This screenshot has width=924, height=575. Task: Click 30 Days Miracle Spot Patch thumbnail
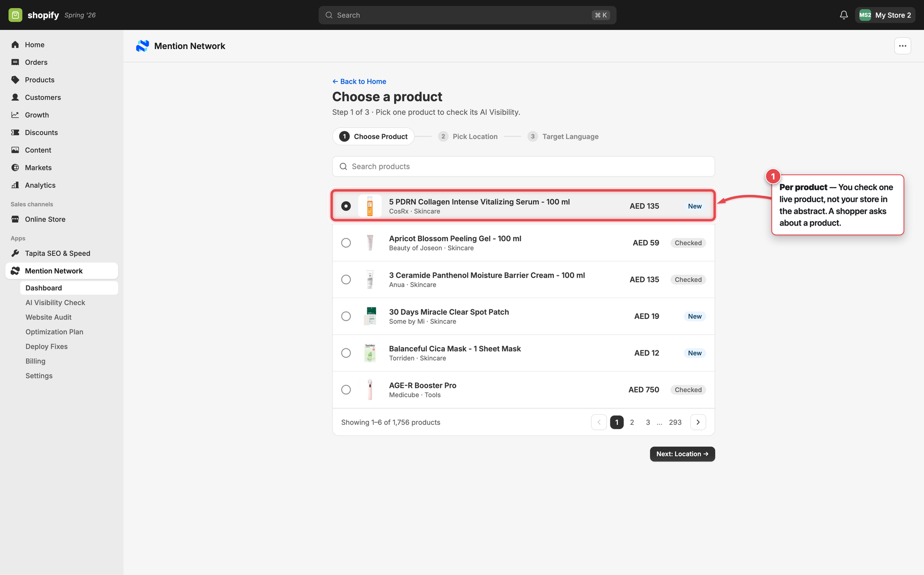click(370, 316)
